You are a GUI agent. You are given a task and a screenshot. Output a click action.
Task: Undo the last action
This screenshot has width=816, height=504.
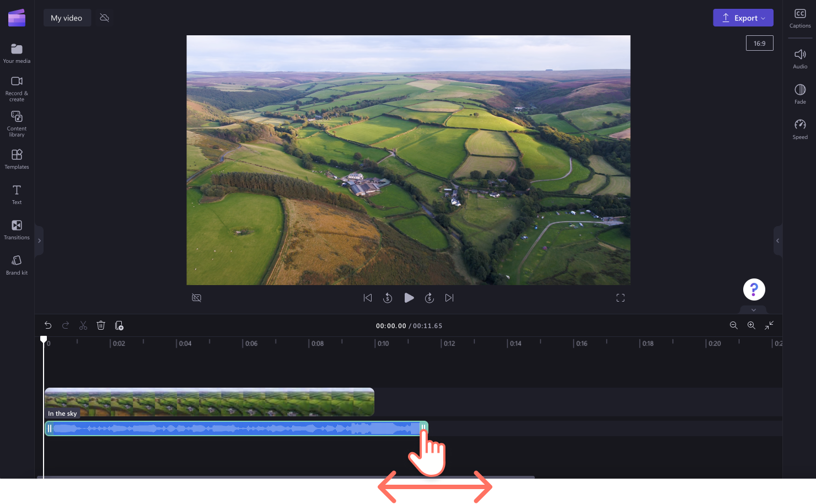coord(48,325)
